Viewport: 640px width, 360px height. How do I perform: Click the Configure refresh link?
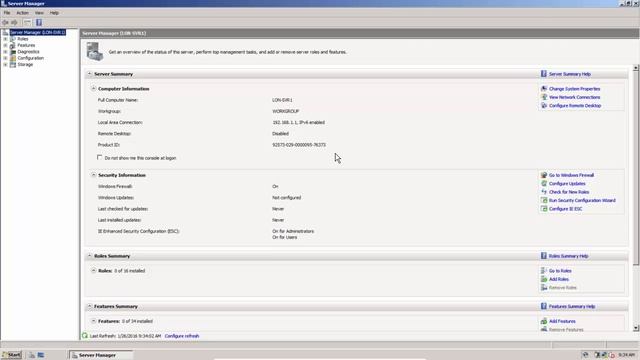point(182,336)
